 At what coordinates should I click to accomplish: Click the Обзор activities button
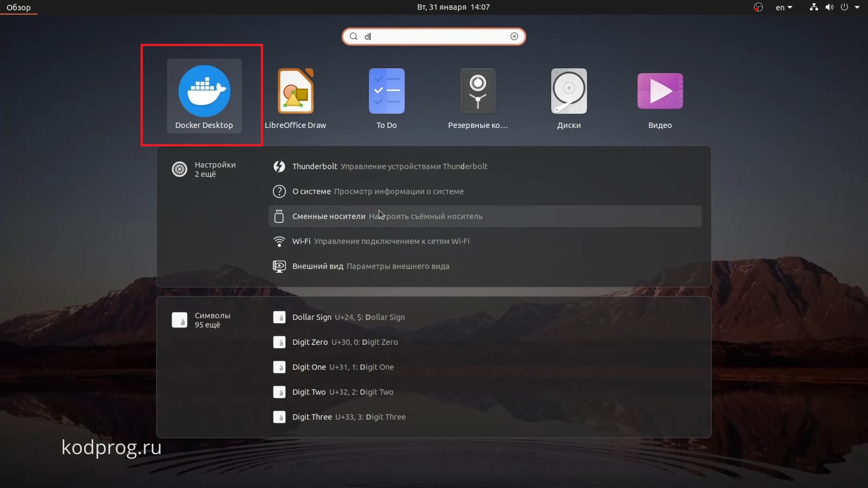click(19, 7)
